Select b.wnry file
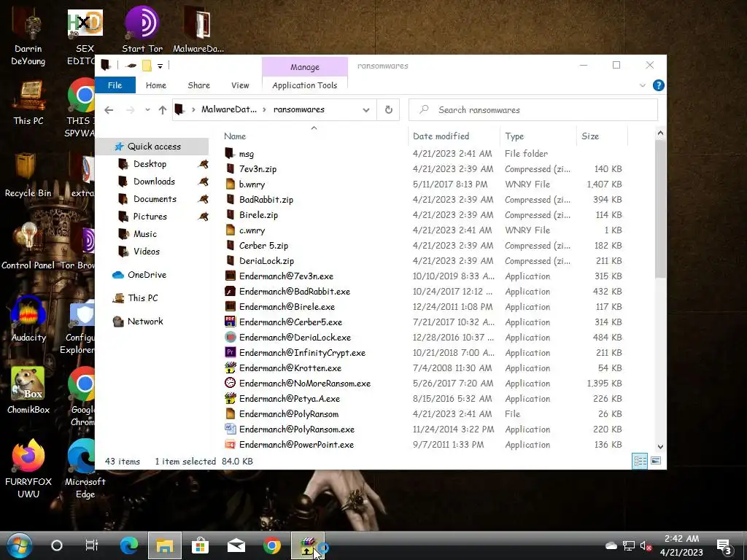747x560 pixels. [x=252, y=184]
